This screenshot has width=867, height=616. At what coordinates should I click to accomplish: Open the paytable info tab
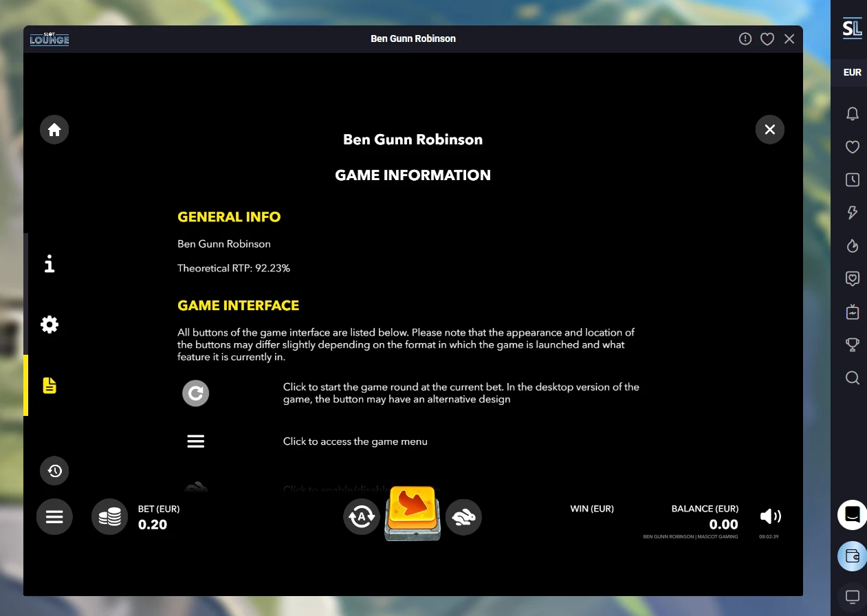[x=50, y=264]
